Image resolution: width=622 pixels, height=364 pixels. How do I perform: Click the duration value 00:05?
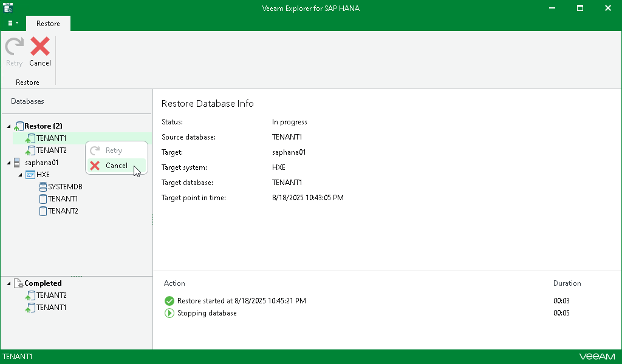[x=561, y=313]
